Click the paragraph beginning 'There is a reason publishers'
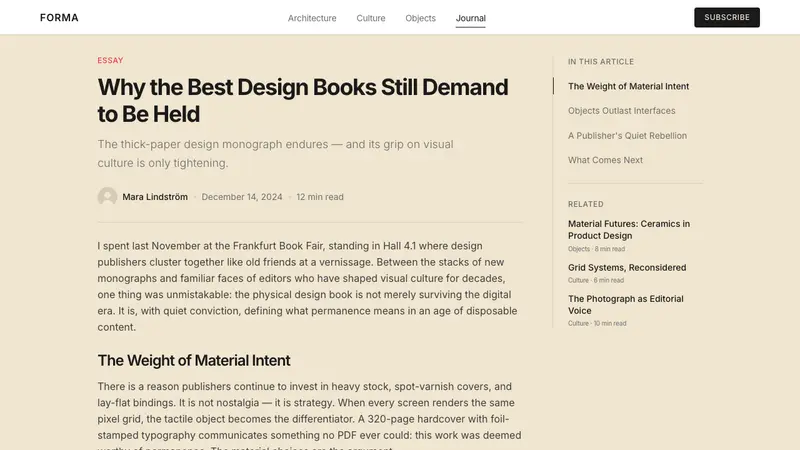The height and width of the screenshot is (450, 800). [x=310, y=415]
